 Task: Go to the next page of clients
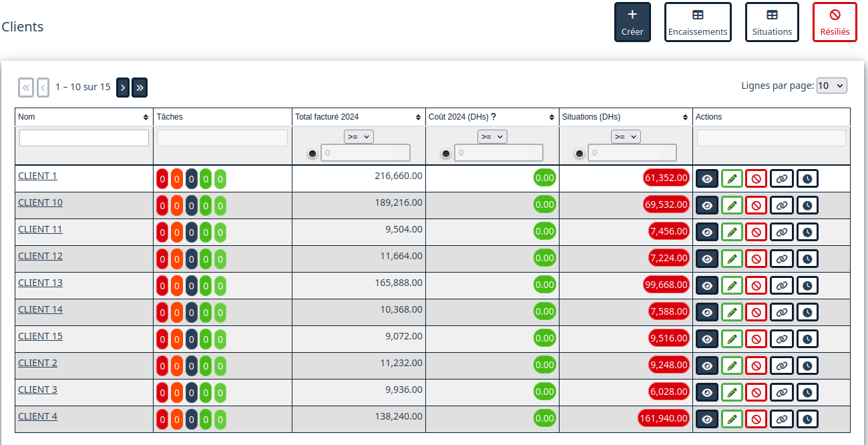[x=123, y=88]
